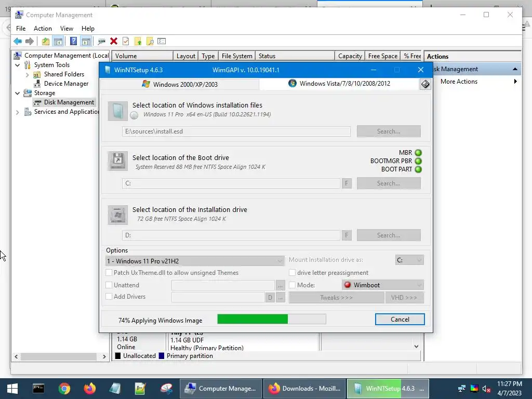This screenshot has width=532, height=399.
Task: Enable Patch UxTheme.dll checkbox
Action: click(x=109, y=272)
